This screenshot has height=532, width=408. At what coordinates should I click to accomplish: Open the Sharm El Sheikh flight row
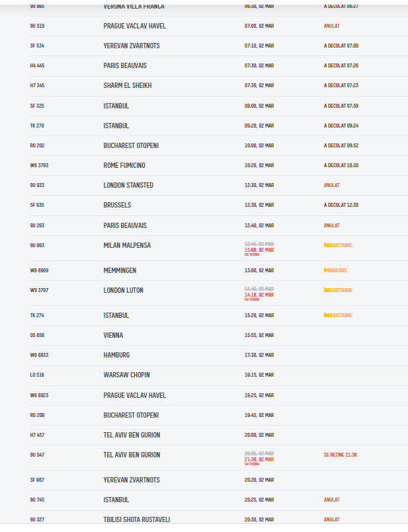[128, 85]
